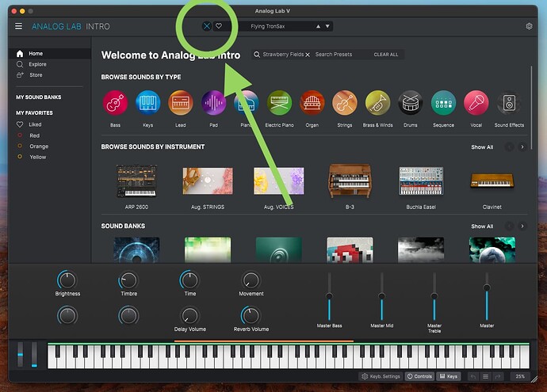Image resolution: width=547 pixels, height=392 pixels.
Task: Click CLEAR ALL search filters
Action: coord(386,55)
